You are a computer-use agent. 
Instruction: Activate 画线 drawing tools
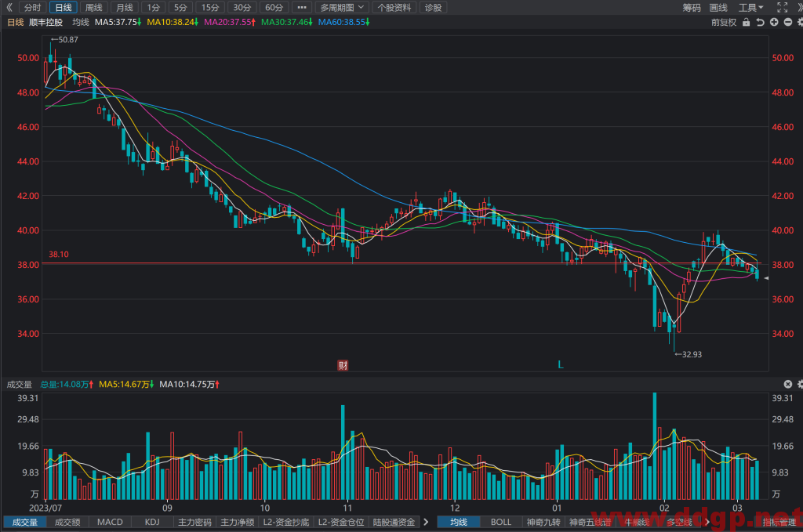718,7
